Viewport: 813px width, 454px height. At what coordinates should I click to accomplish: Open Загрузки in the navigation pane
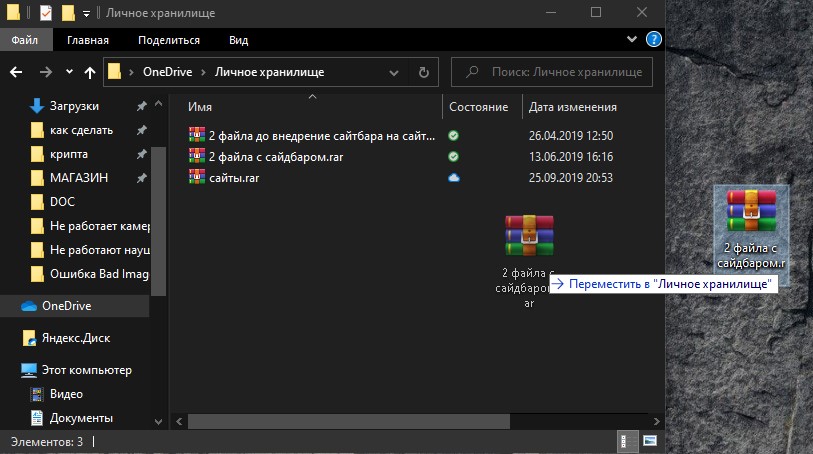tap(74, 106)
